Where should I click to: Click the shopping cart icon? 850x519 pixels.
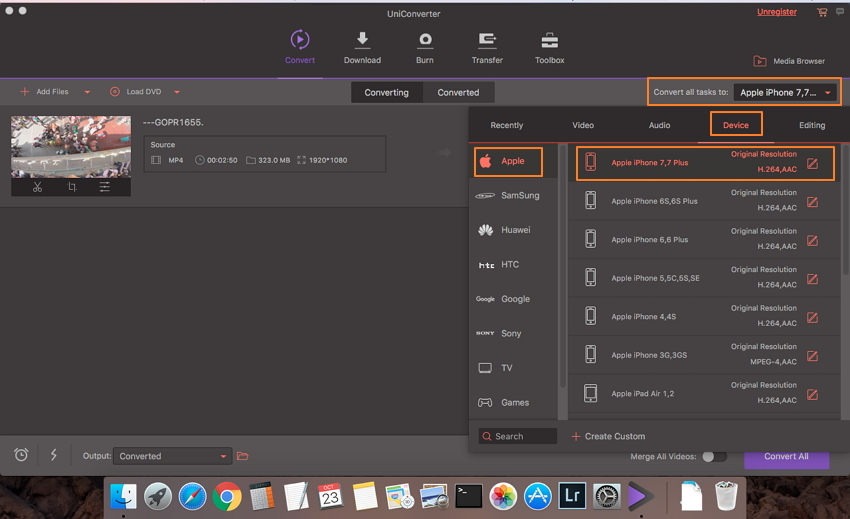coord(822,12)
